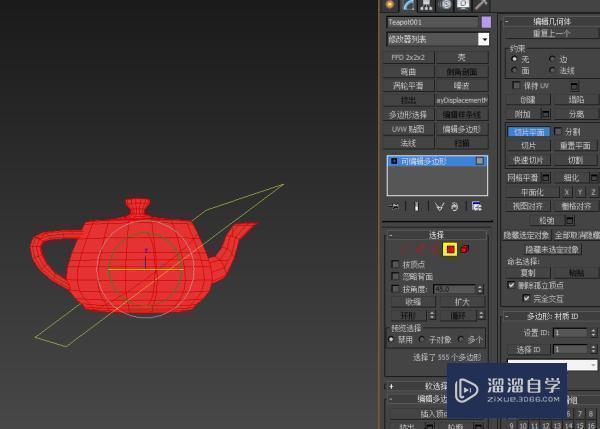Select Border sub-object level icon
This screenshot has height=429, width=600.
[x=435, y=249]
